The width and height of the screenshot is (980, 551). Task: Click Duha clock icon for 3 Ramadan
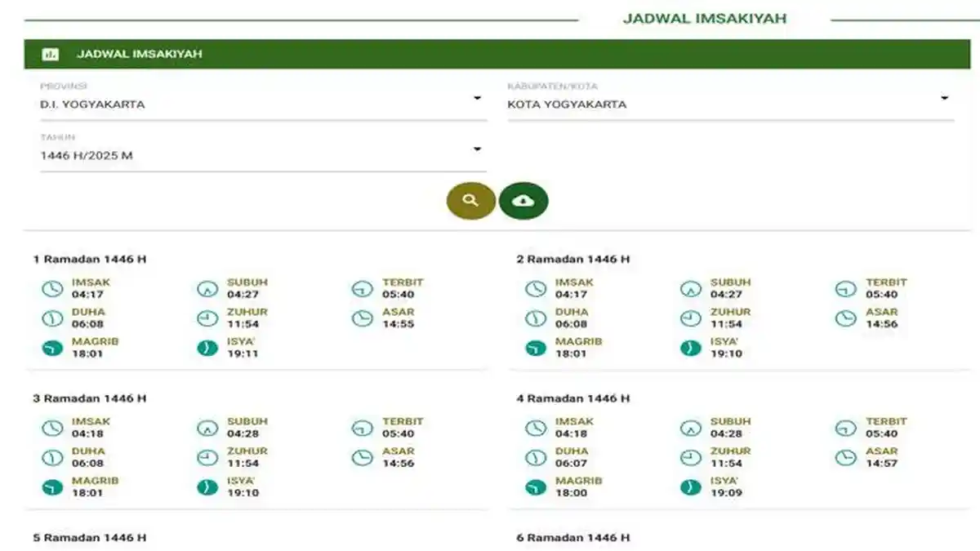[x=52, y=458]
